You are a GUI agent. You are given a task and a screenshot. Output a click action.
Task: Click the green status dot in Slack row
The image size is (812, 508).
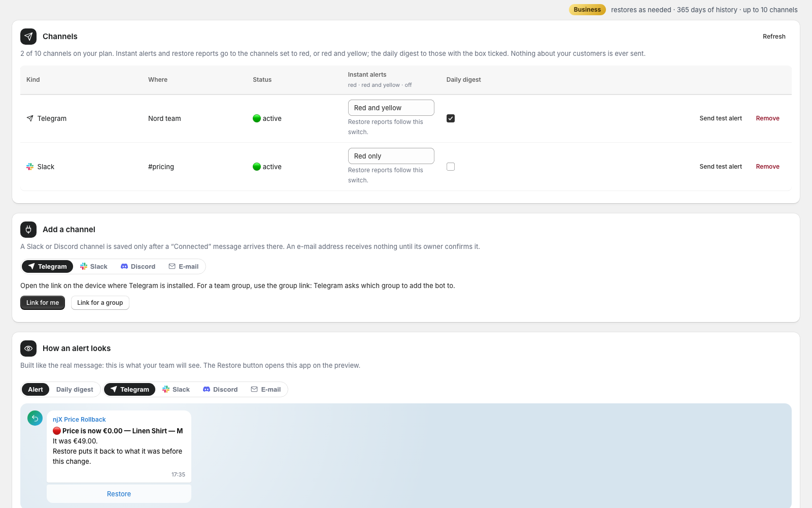tap(257, 167)
